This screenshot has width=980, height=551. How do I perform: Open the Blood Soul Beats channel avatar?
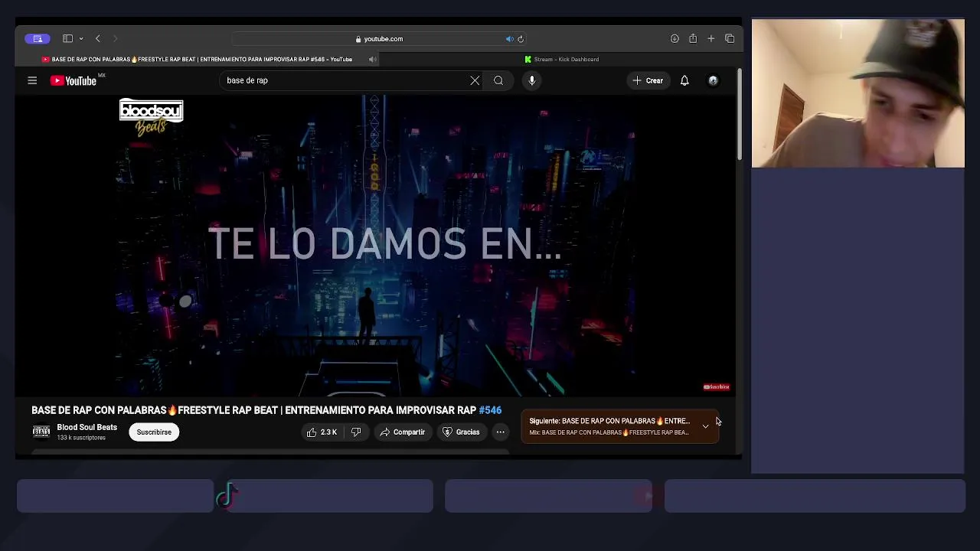tap(41, 432)
